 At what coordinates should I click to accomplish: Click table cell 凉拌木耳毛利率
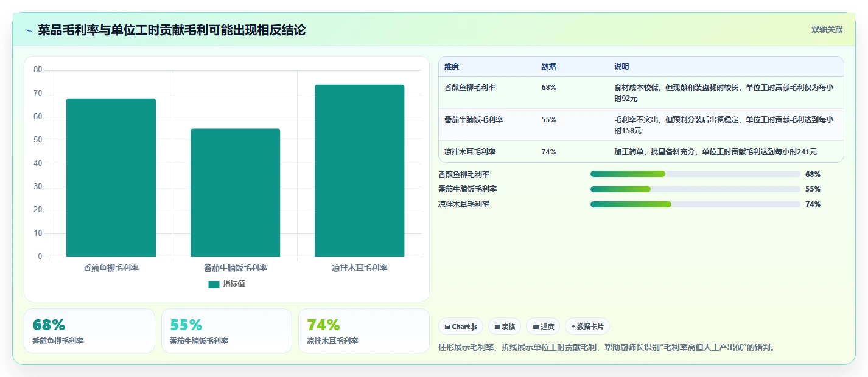pos(470,152)
